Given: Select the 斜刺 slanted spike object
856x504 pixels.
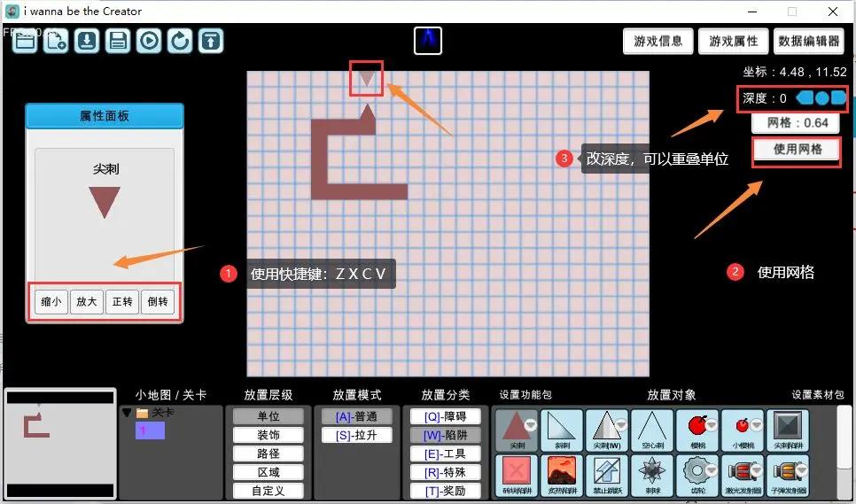Looking at the screenshot, I should 562,430.
